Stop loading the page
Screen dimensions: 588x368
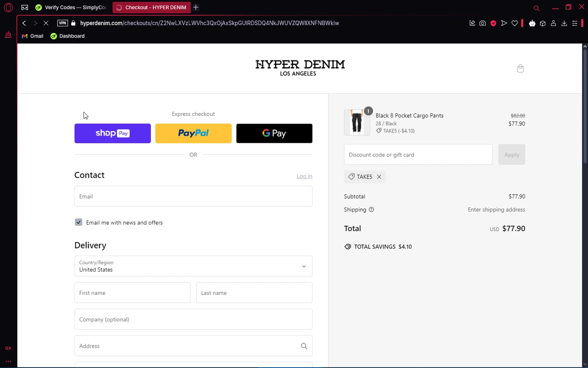(x=46, y=23)
